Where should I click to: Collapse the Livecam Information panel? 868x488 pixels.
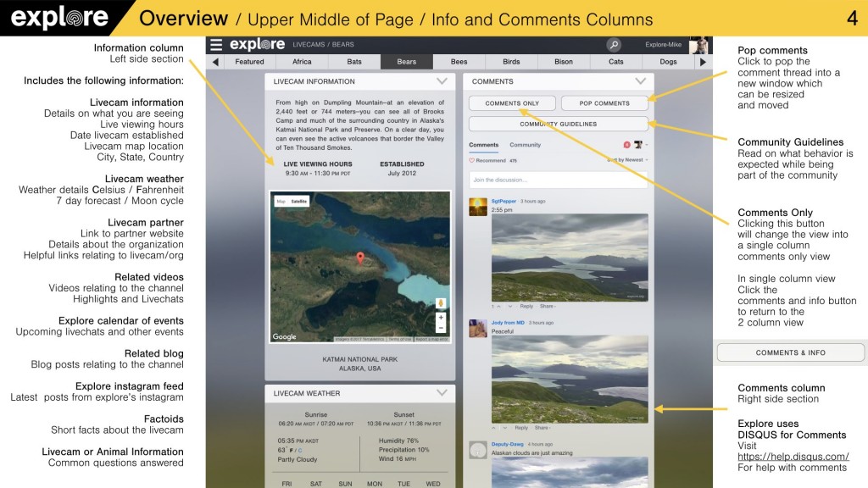tap(442, 81)
